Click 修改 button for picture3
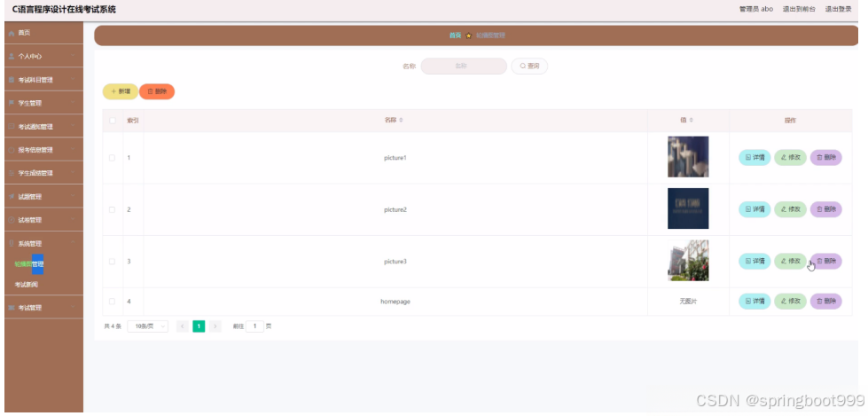Viewport: 868px width, 416px height. click(791, 262)
